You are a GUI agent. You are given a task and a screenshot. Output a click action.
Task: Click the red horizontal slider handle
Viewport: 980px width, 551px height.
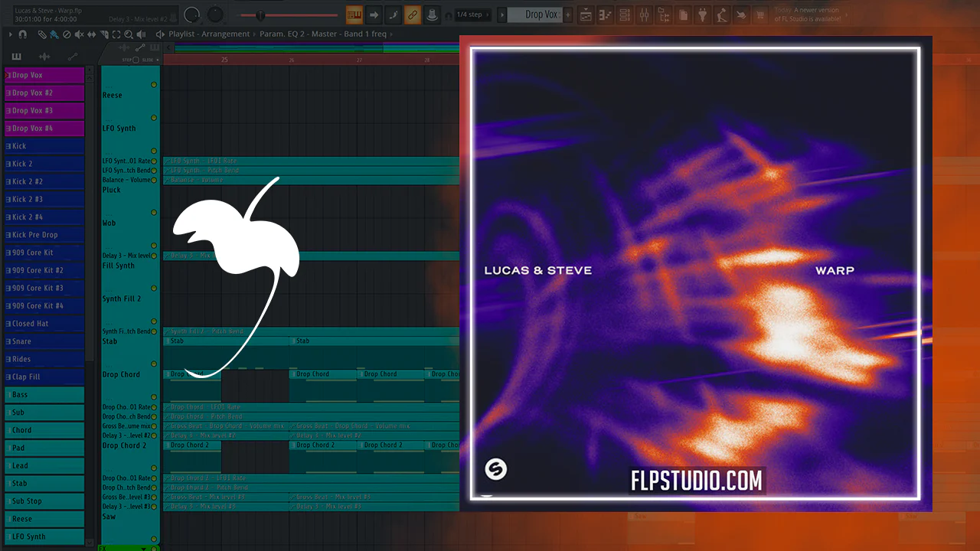tap(261, 15)
